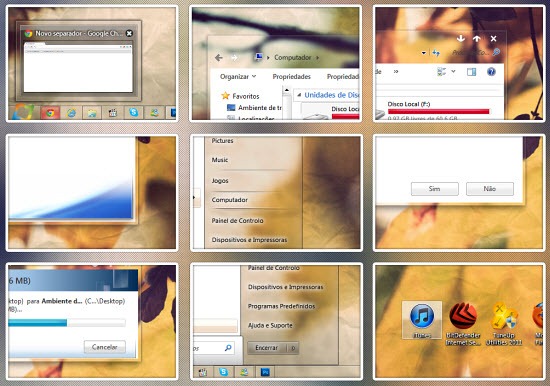Screen dimensions: 550x386
Task: Open Programas Predefinidos in Start menu
Action: pyautogui.click(x=281, y=306)
